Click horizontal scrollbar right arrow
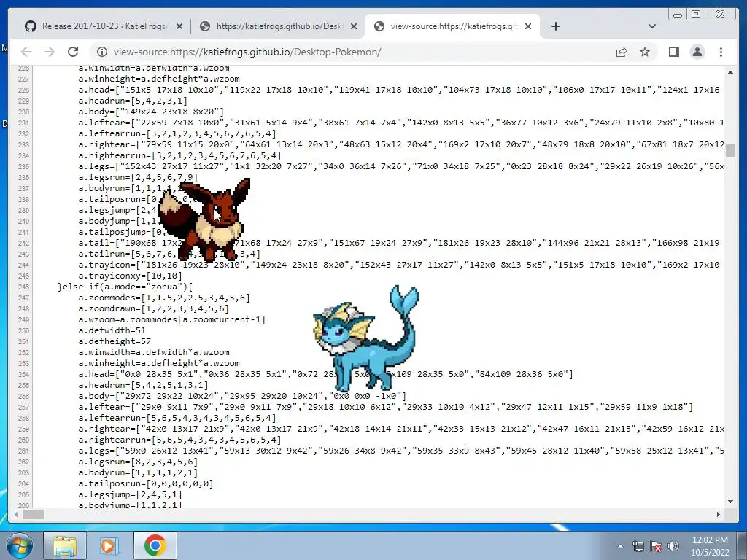Image resolution: width=747 pixels, height=560 pixels. [719, 514]
